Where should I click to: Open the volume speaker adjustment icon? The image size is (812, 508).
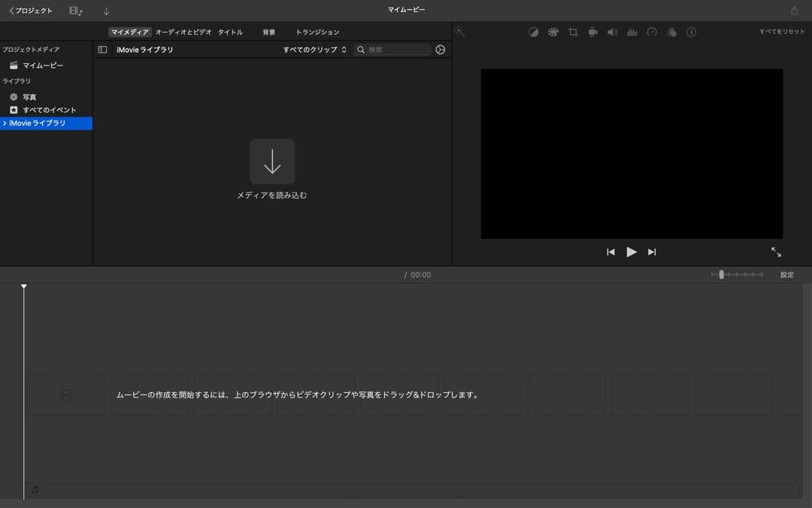[x=612, y=32]
